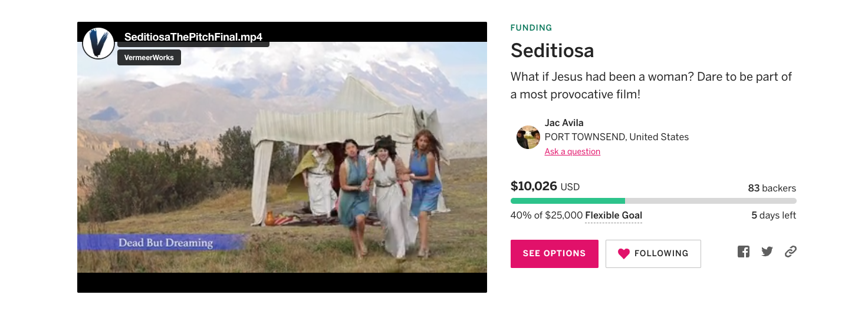Play the Seditiosa pitch video
Viewport: 868px width, 311px height.
point(282,157)
